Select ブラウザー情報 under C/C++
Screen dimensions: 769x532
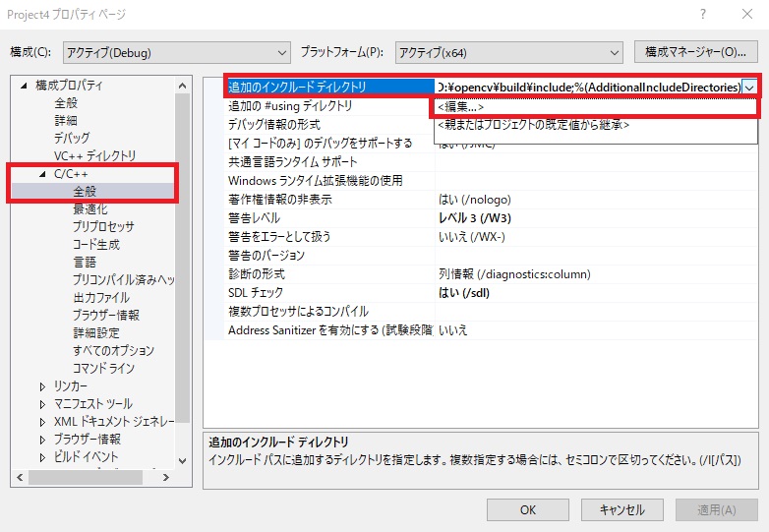(106, 315)
